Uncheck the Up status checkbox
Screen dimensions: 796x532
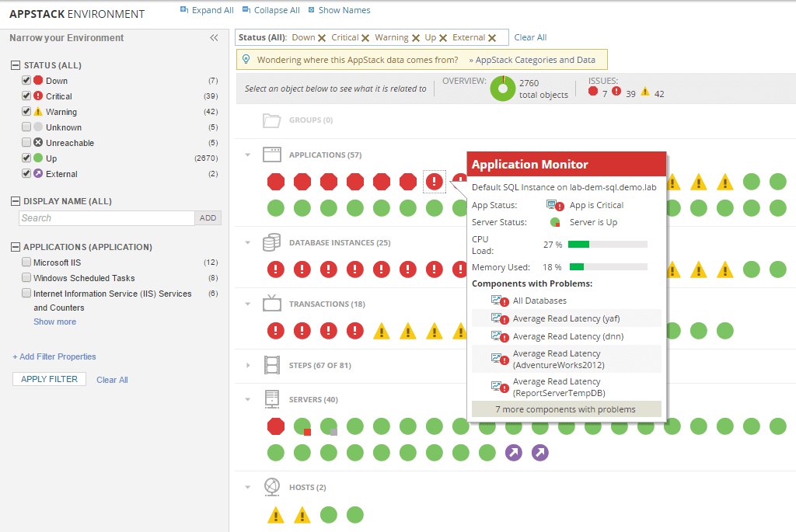click(x=26, y=158)
